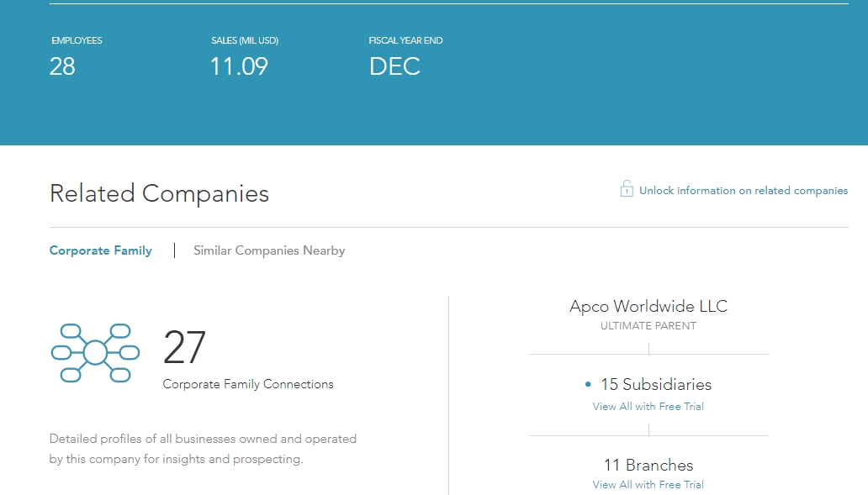Click the 11 Branches heading

648,465
